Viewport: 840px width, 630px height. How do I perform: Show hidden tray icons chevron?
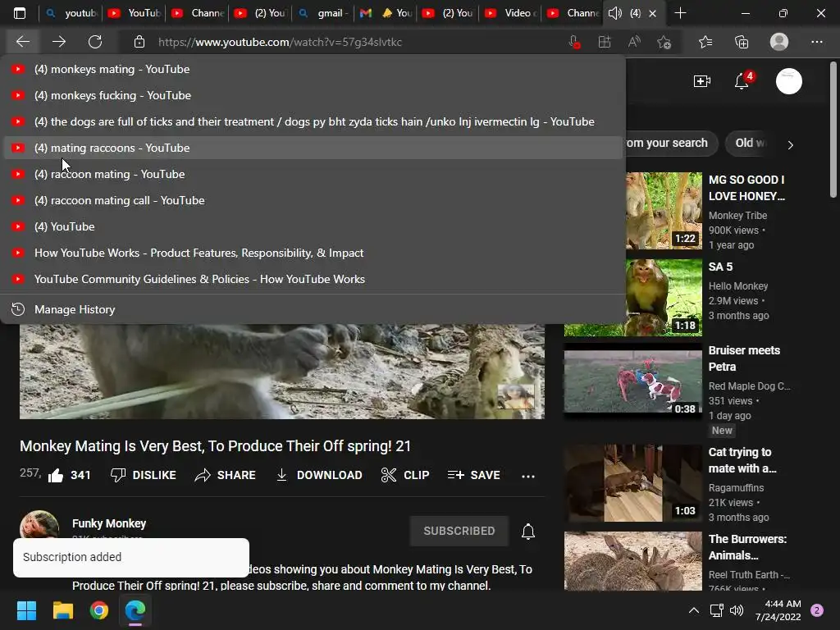pos(694,610)
